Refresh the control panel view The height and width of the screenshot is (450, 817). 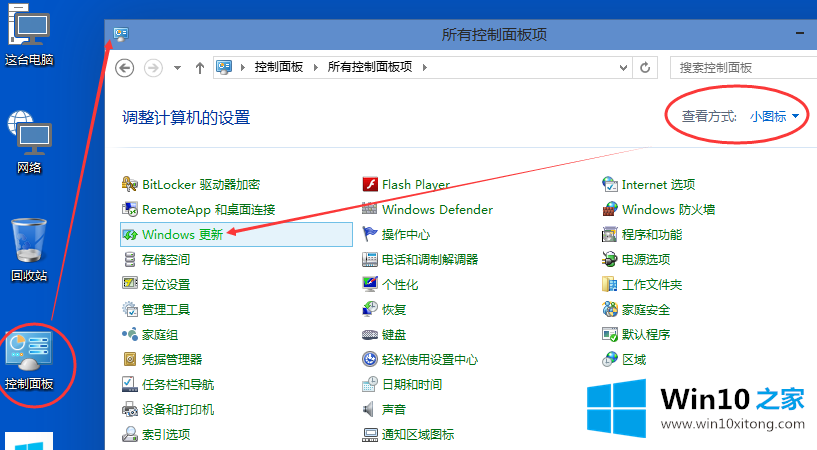point(645,68)
